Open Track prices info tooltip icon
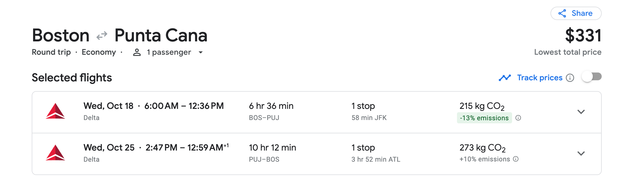 (x=570, y=78)
